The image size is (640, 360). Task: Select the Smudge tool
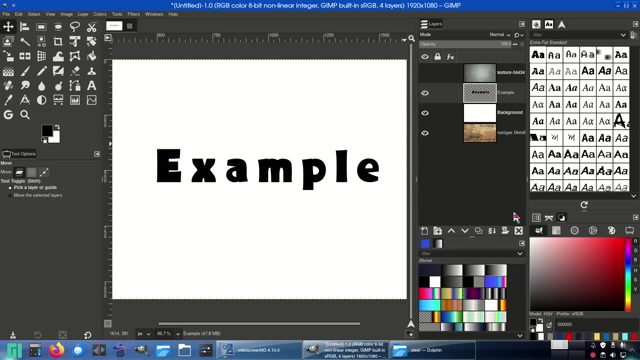[x=25, y=86]
